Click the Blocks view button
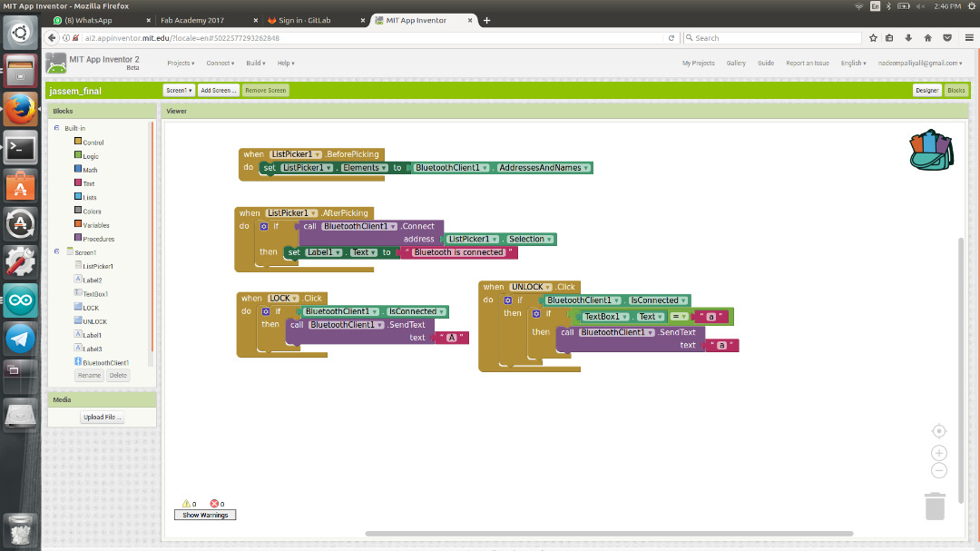Screen dimensions: 980x551 (956, 90)
